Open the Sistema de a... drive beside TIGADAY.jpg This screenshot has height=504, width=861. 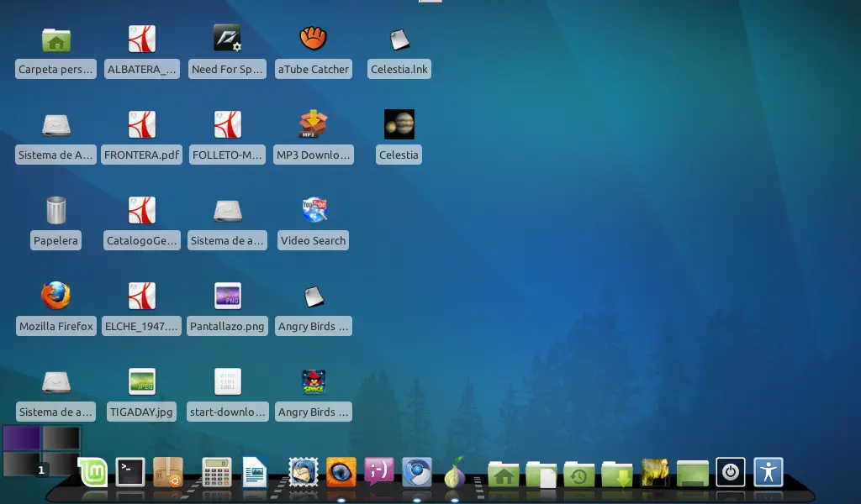pos(56,382)
